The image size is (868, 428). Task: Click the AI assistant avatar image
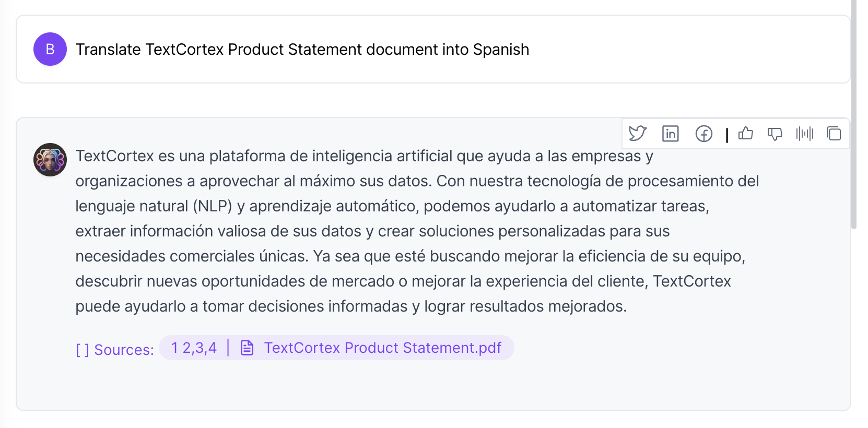(x=50, y=160)
